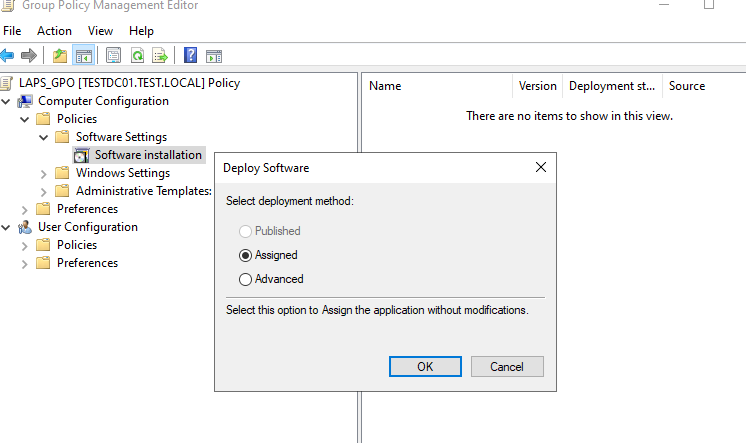This screenshot has height=443, width=746.
Task: Click the Export List toolbar icon
Action: tap(159, 55)
